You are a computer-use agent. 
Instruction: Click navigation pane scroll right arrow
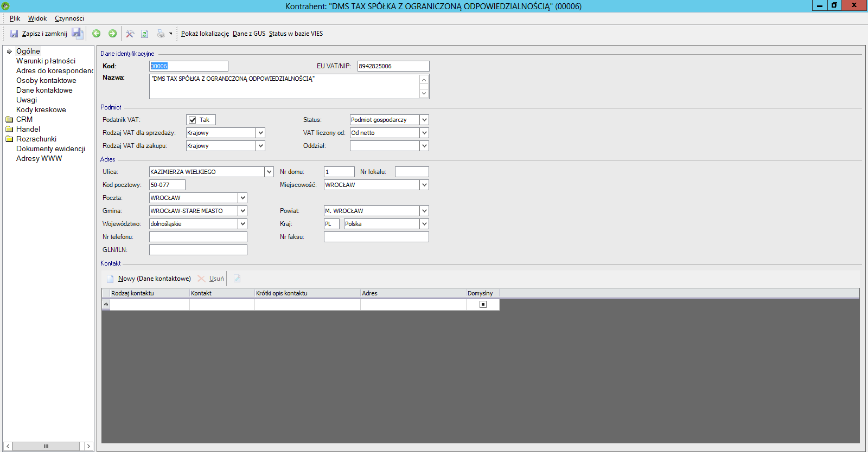tap(88, 446)
